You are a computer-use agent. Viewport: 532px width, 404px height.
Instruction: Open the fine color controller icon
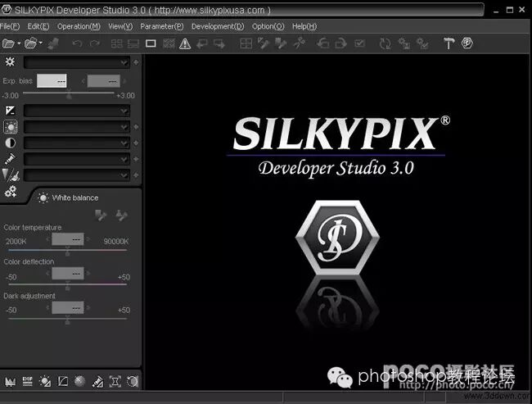click(x=97, y=382)
